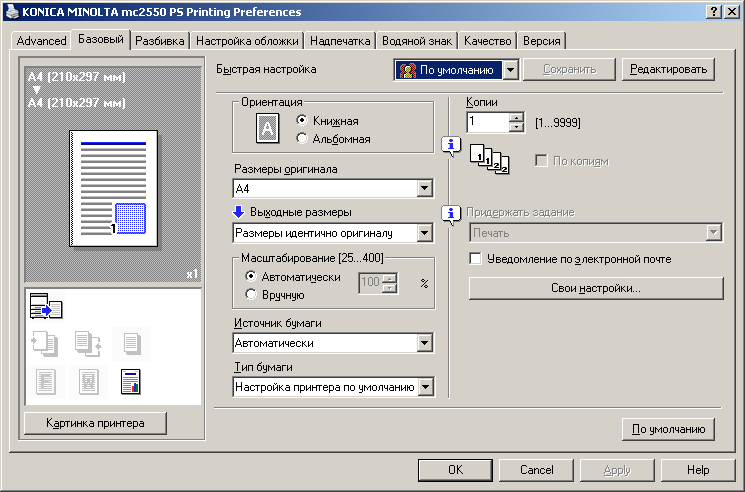Click the greyed watermark page icon
The height and width of the screenshot is (492, 745).
pos(88,382)
